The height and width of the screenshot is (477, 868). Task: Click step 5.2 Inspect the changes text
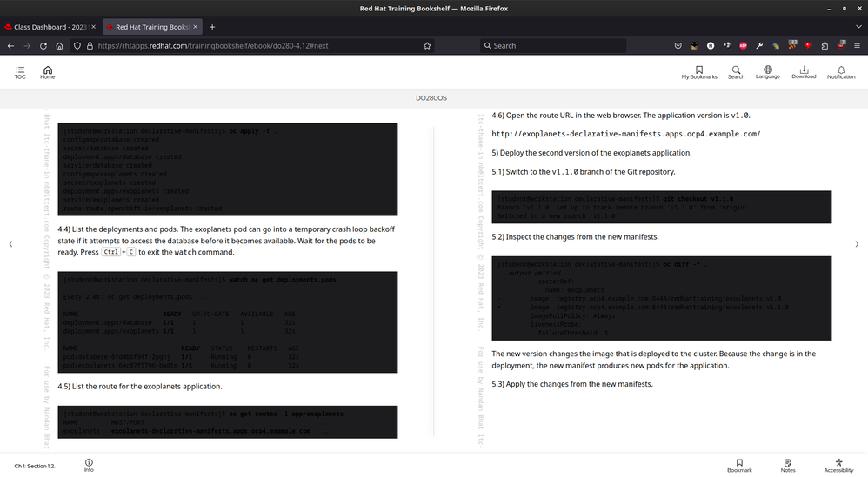click(575, 237)
